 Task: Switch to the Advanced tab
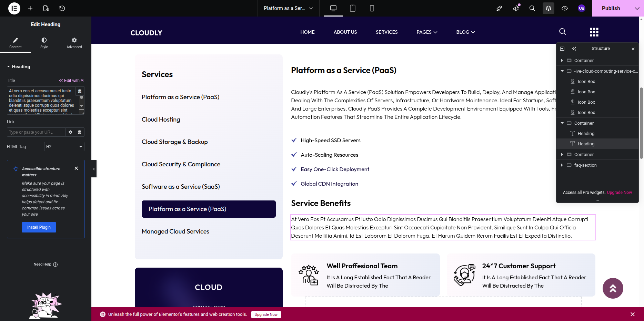74,43
